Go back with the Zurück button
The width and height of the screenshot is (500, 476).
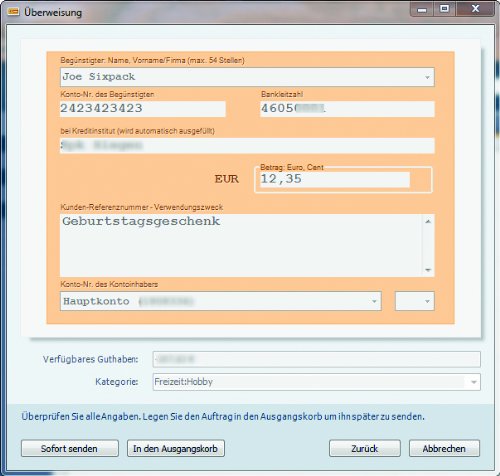coord(365,448)
